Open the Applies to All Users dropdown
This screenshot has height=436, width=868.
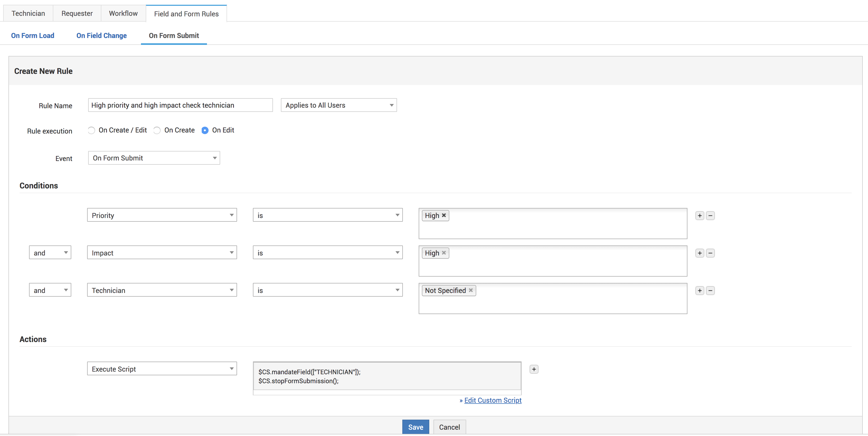tap(339, 105)
